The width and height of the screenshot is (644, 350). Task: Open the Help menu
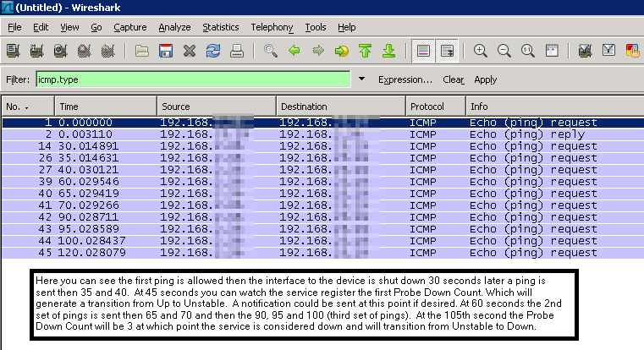click(x=347, y=27)
